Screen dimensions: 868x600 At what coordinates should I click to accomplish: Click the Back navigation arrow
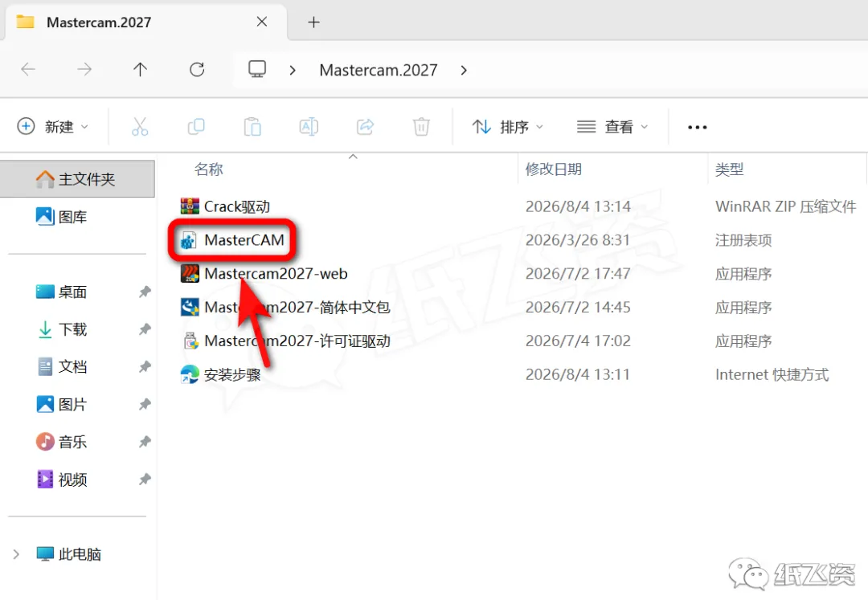[28, 70]
